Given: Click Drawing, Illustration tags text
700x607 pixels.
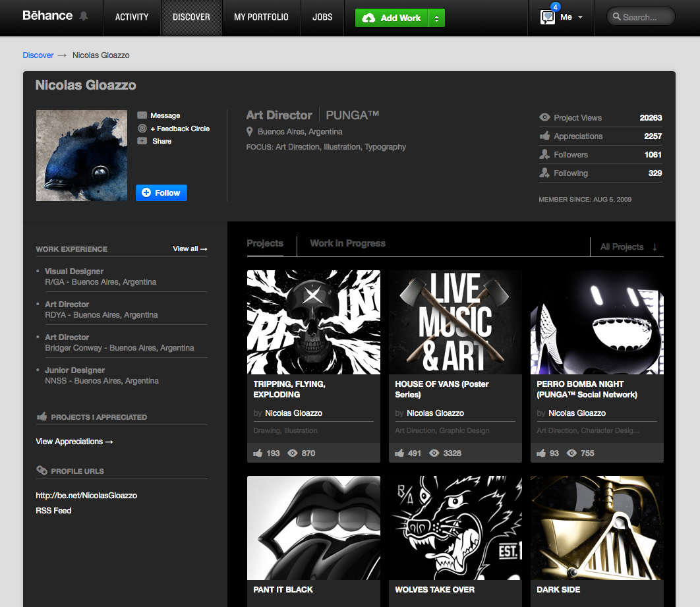Looking at the screenshot, I should click(x=285, y=430).
